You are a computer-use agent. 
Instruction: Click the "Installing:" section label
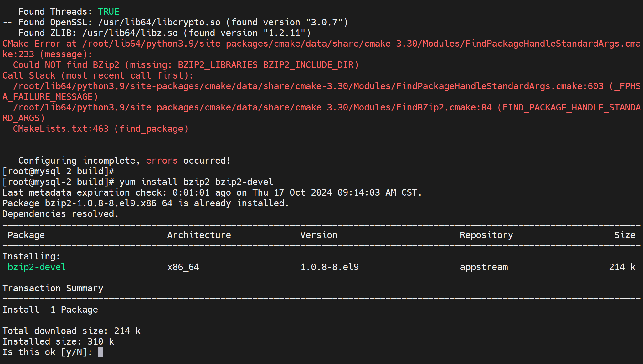pos(31,256)
